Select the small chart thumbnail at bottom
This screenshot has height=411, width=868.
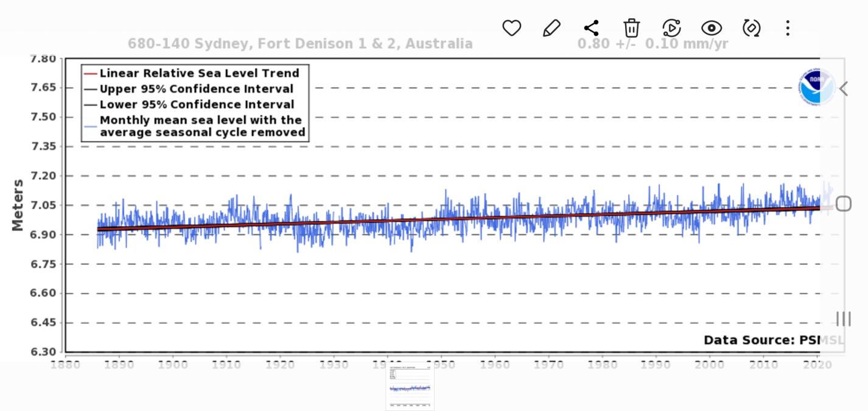[410, 387]
